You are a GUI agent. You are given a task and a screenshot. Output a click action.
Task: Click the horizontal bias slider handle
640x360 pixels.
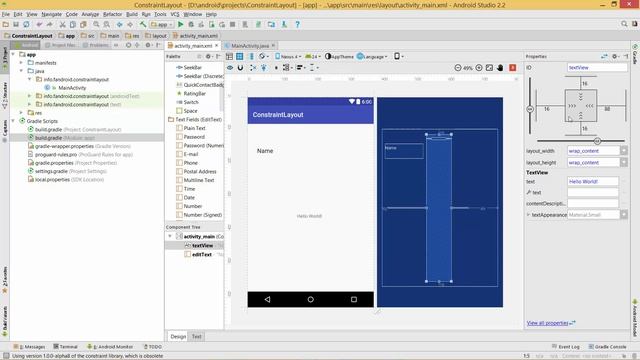(x=597, y=141)
